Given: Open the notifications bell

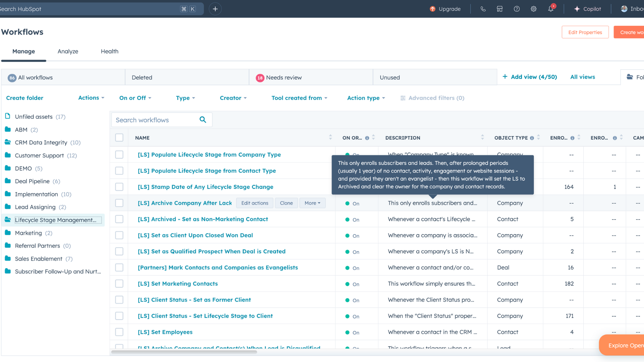Looking at the screenshot, I should [x=551, y=9].
